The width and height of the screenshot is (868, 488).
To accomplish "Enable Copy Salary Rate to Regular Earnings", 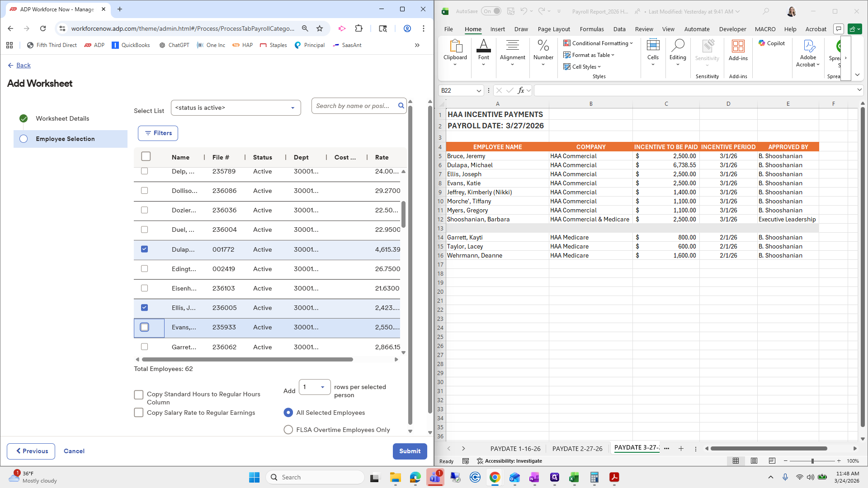I will coord(139,413).
